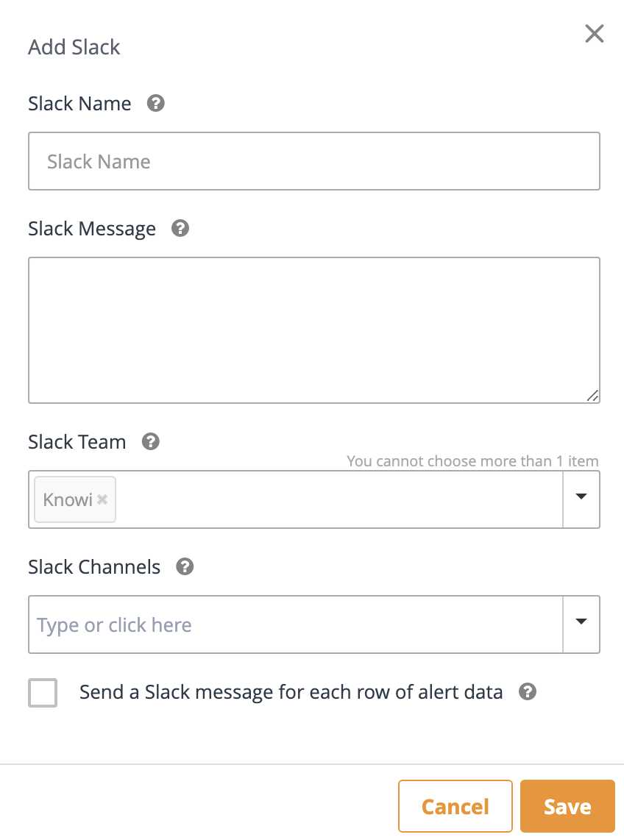624x840 pixels.
Task: Click the 'Type or click here' channels field
Action: 294,624
